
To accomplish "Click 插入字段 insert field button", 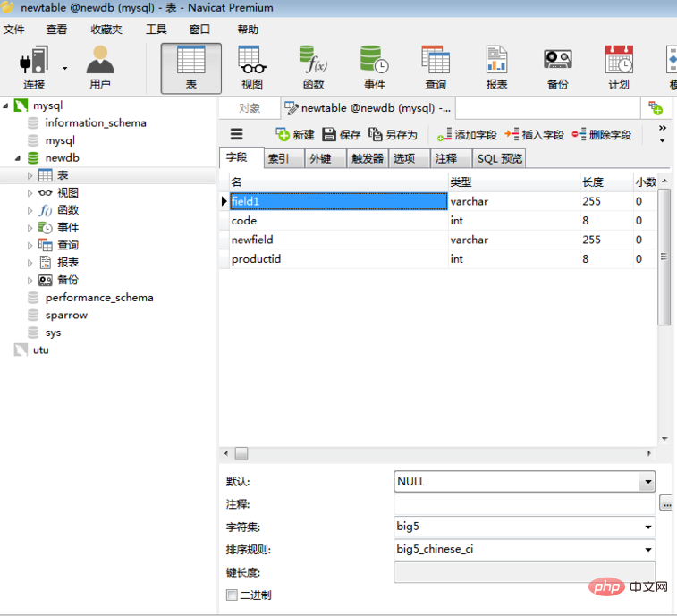I will [x=535, y=135].
